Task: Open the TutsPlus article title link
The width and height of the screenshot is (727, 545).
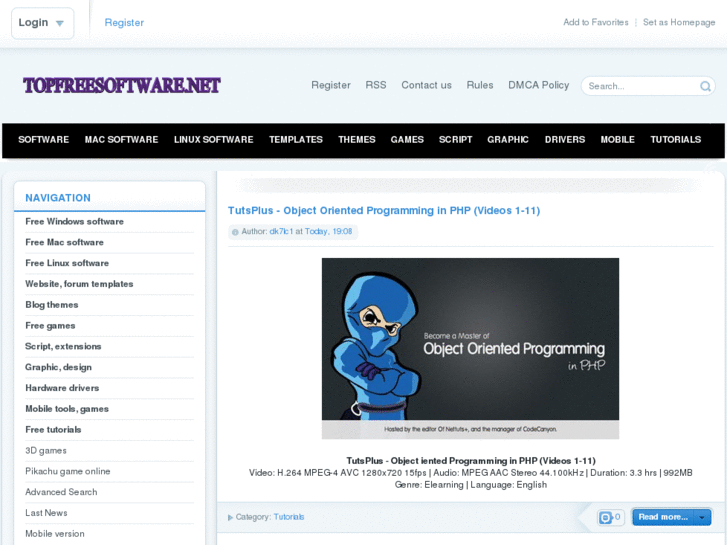Action: coord(384,211)
